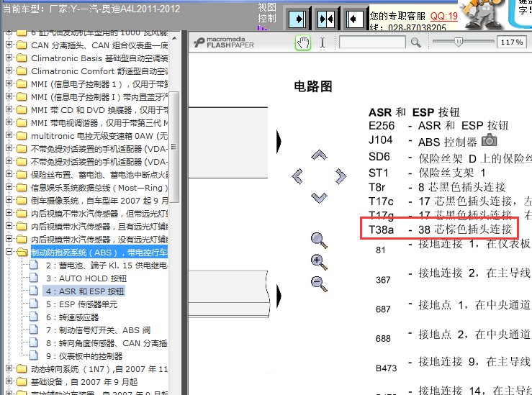This screenshot has width=532, height=395.
Task: Select the hand pan tool
Action: click(x=303, y=42)
